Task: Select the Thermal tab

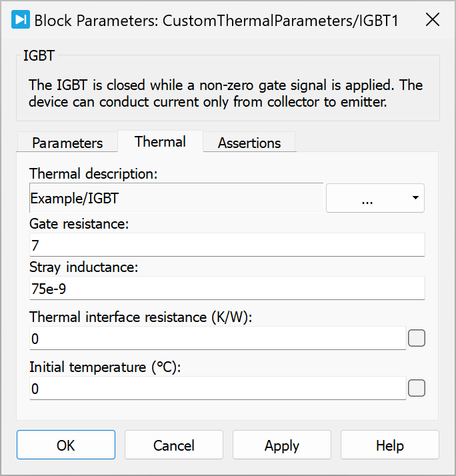Action: [x=160, y=141]
